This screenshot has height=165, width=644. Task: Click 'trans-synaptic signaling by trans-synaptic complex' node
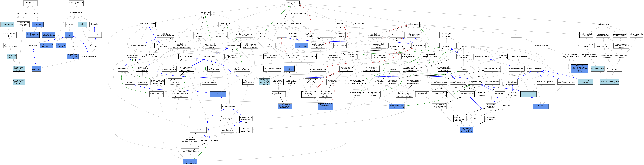(265, 82)
